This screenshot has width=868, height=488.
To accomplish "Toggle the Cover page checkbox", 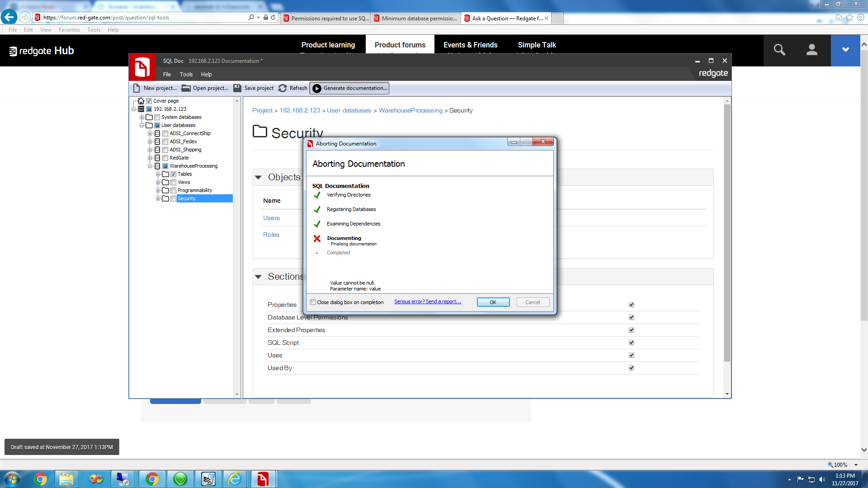I will pyautogui.click(x=149, y=101).
